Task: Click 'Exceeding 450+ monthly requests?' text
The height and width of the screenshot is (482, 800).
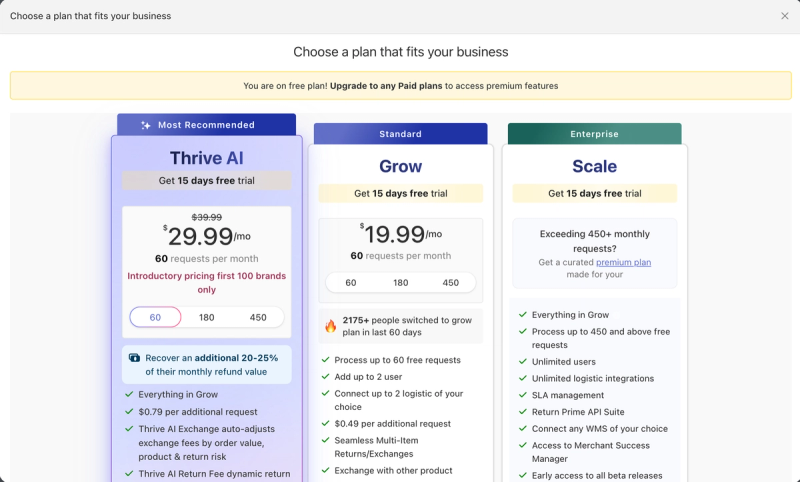Action: click(x=594, y=241)
